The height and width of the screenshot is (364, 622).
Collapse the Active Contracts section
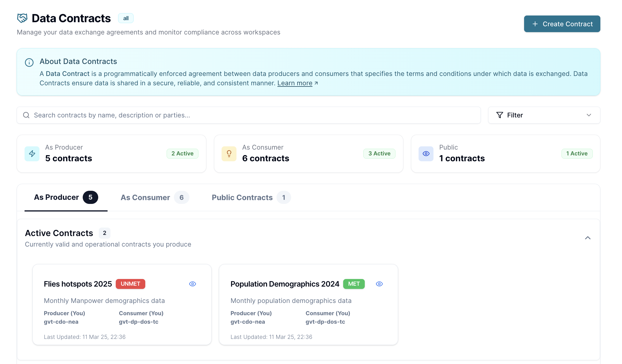[x=588, y=238]
